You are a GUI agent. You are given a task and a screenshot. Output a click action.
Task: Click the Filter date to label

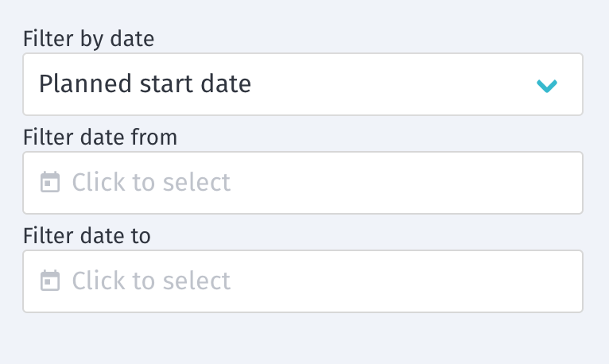[x=87, y=235]
